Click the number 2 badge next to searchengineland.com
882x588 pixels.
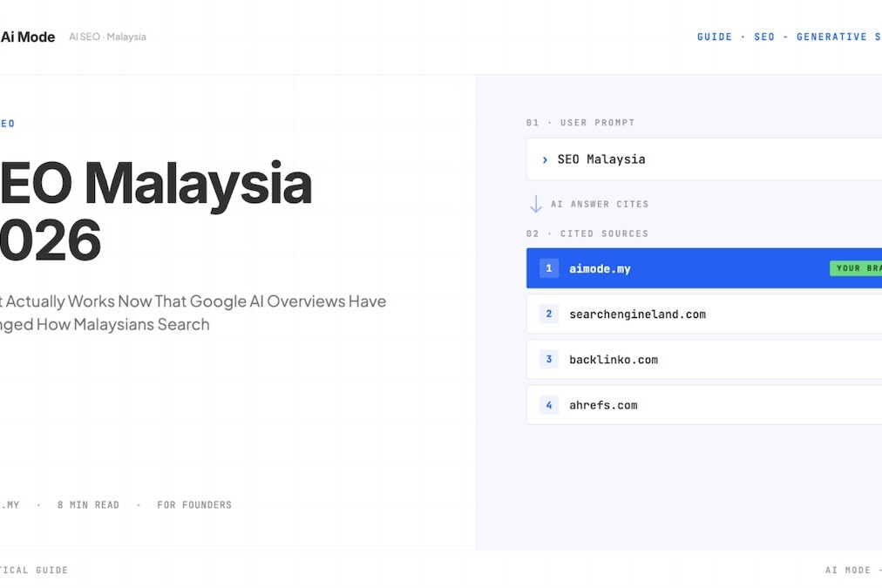point(548,314)
